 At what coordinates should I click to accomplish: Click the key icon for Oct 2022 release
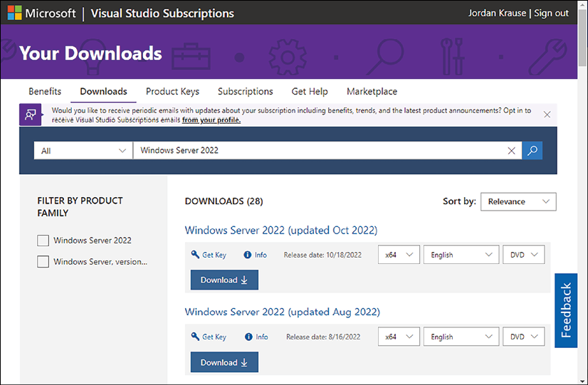coord(195,255)
